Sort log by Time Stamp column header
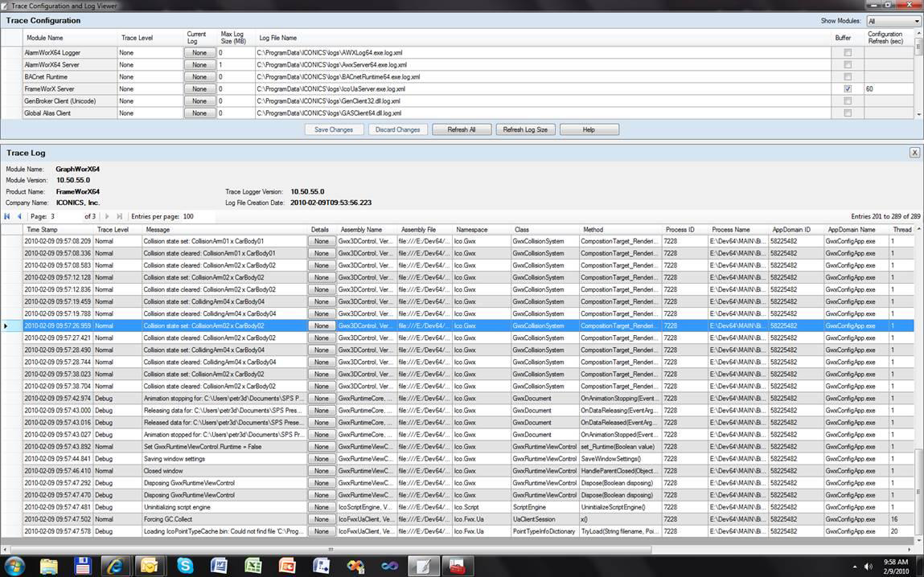The height and width of the screenshot is (577, 924). coord(42,230)
